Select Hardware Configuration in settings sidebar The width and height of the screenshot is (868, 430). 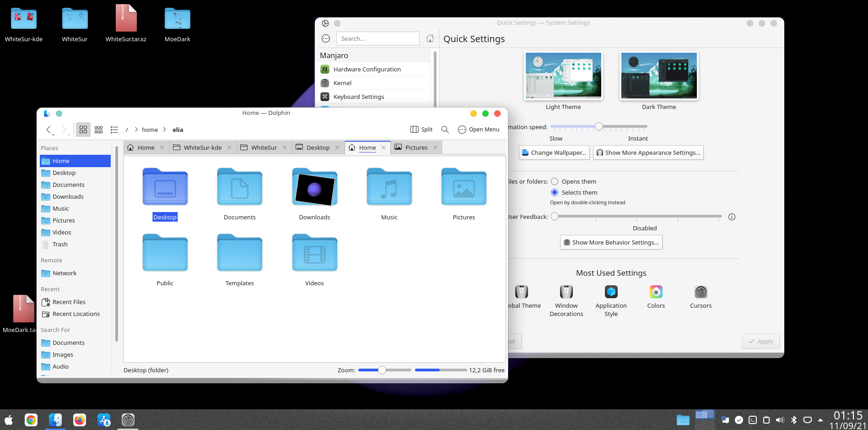click(373, 69)
